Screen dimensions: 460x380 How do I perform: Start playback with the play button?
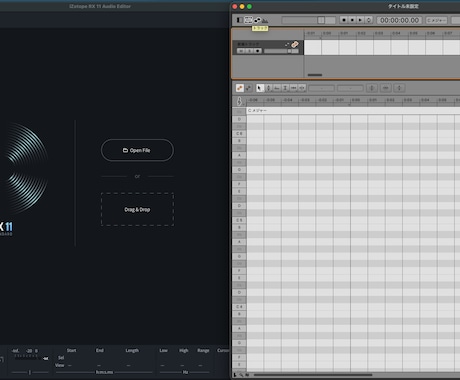360,20
